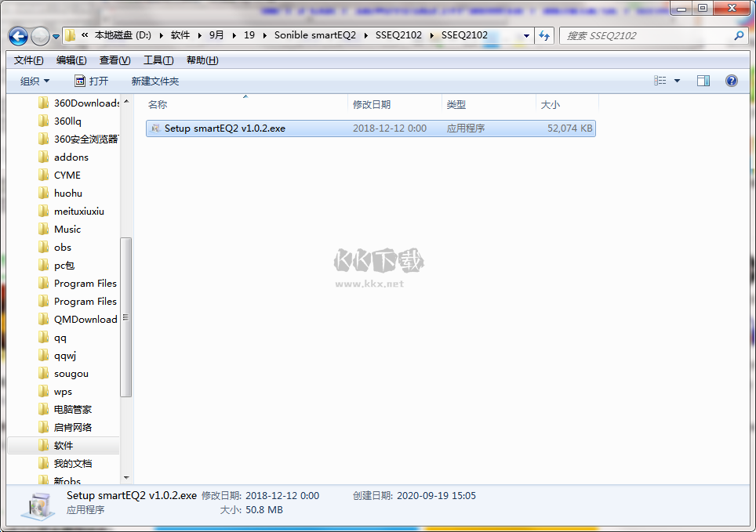The height and width of the screenshot is (532, 756).
Task: Click the folder icon in the address bar
Action: click(x=69, y=35)
